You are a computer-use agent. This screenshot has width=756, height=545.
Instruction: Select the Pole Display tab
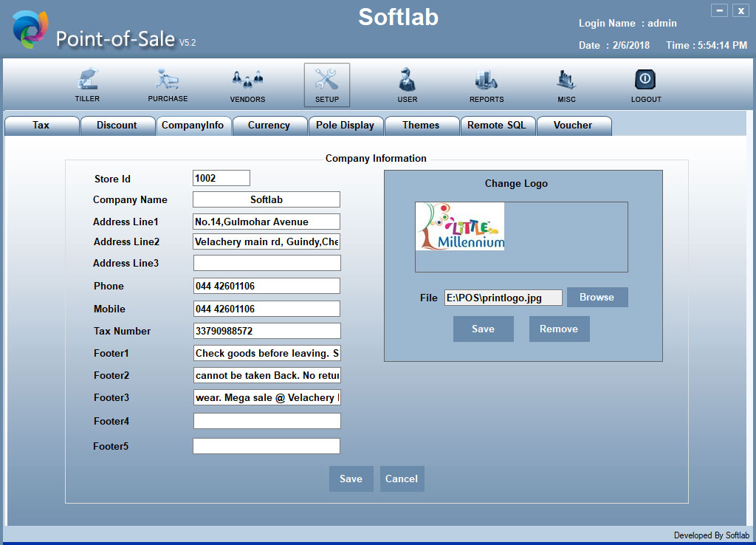coord(345,126)
